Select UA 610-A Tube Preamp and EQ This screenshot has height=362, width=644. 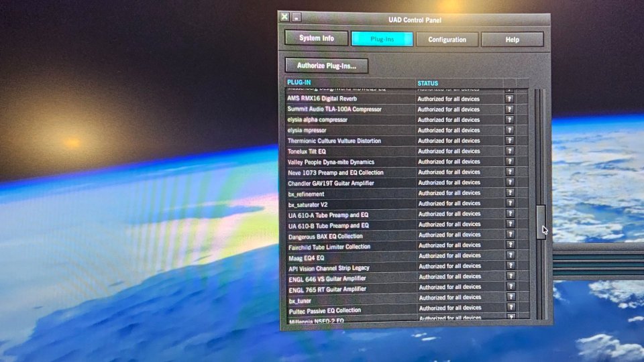tap(408, 215)
